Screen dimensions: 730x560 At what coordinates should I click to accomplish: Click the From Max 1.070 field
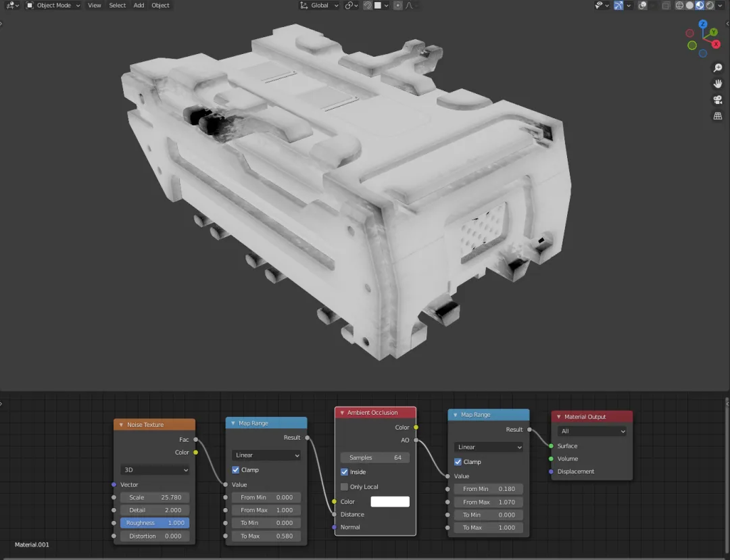[489, 503]
